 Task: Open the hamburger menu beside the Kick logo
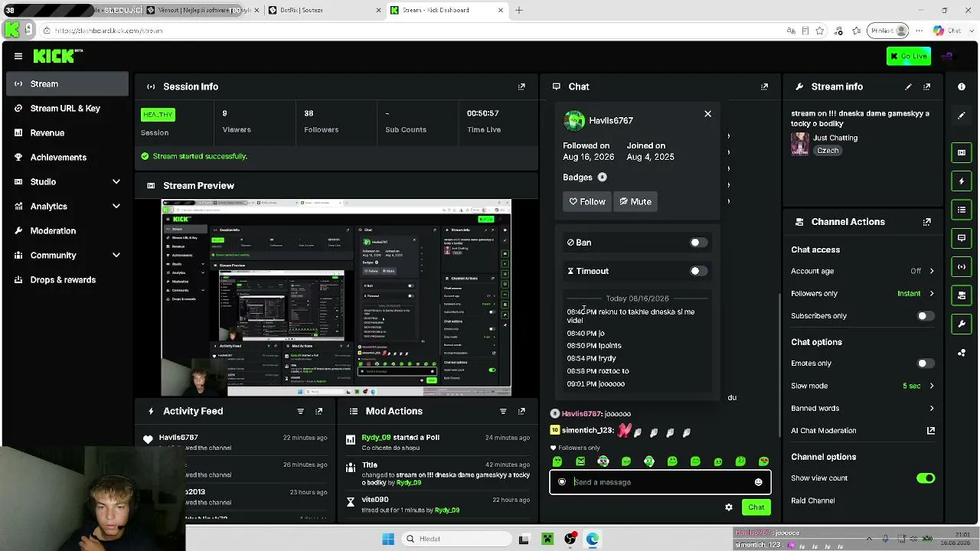click(18, 56)
